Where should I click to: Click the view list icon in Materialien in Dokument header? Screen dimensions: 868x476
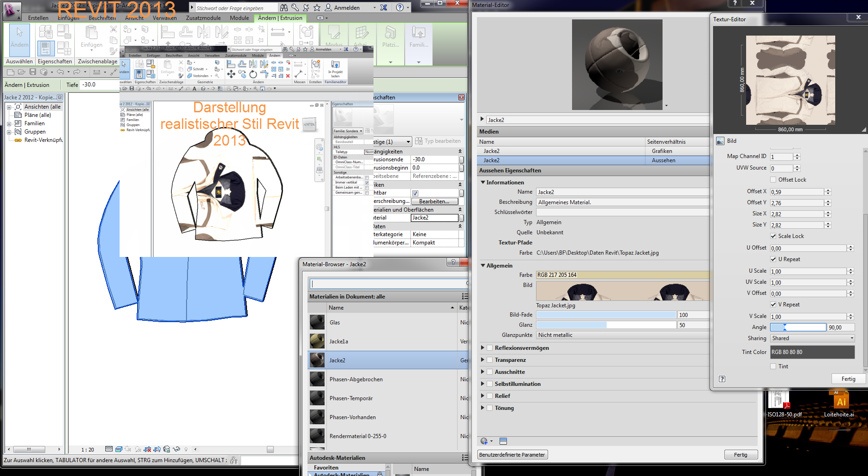click(465, 296)
